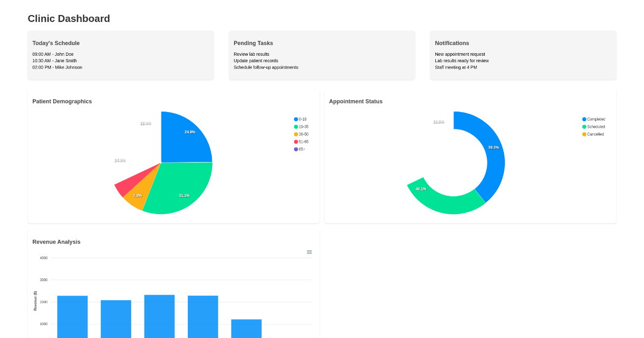Click the 09:00 AM John Doe appointment

pyautogui.click(x=53, y=54)
